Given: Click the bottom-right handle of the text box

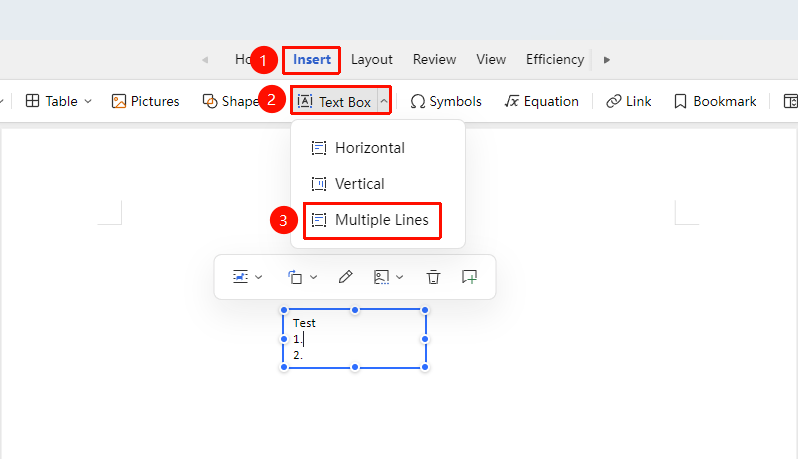Looking at the screenshot, I should coord(425,367).
